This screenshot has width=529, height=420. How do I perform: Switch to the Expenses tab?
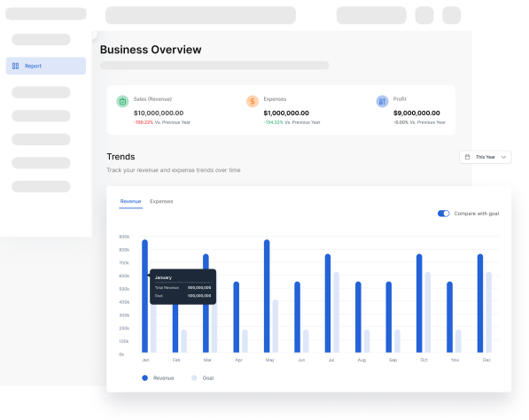click(161, 201)
